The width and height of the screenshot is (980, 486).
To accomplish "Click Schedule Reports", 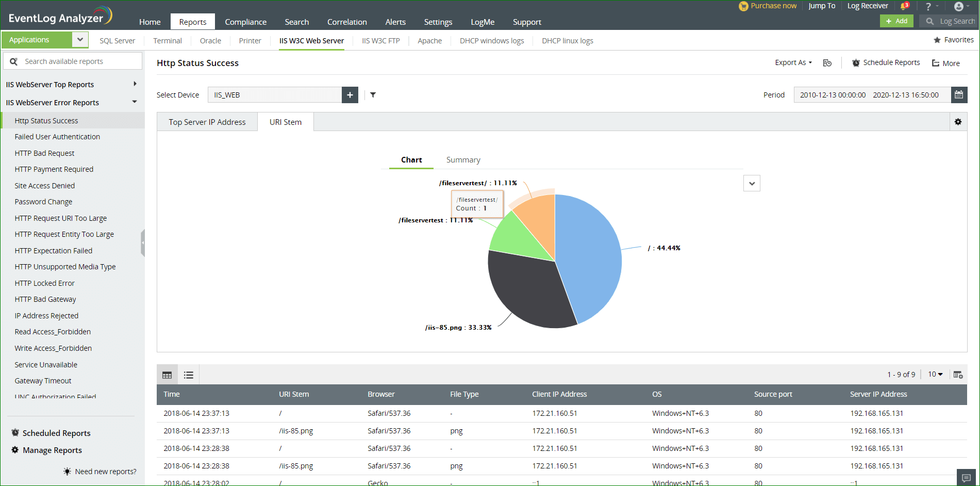I will click(x=886, y=63).
